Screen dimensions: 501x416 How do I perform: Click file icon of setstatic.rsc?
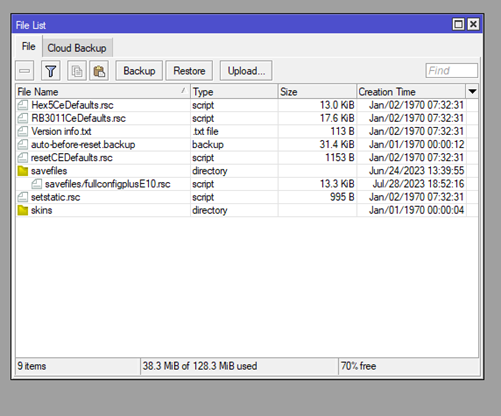pyautogui.click(x=23, y=197)
